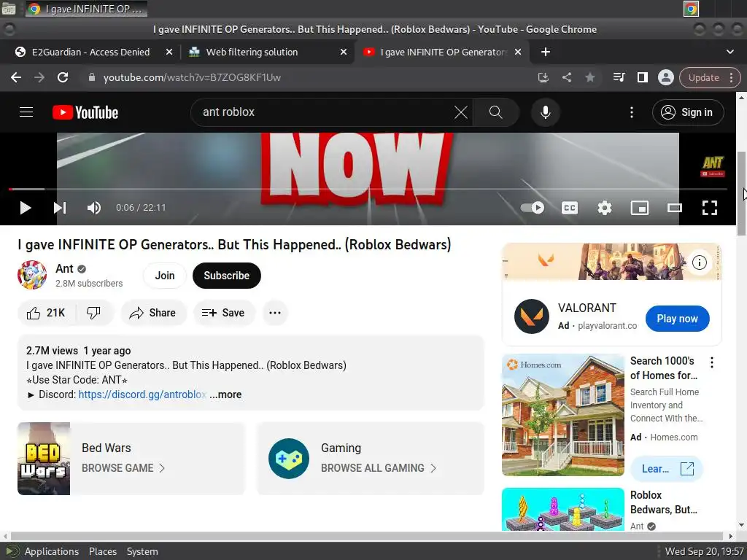
Task: Close the E2Guardian tab
Action: point(169,52)
